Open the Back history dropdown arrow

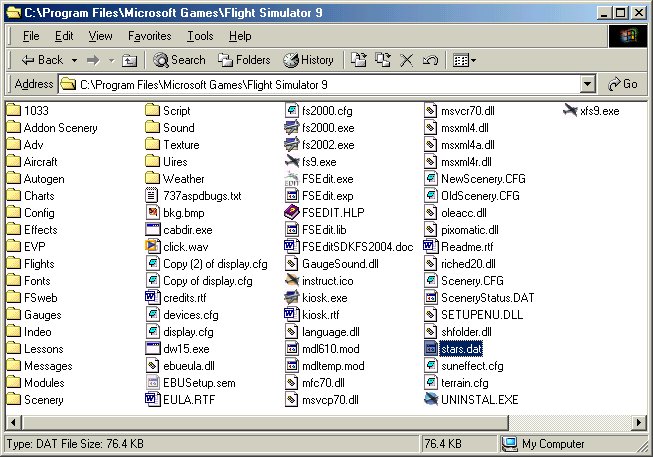click(74, 60)
